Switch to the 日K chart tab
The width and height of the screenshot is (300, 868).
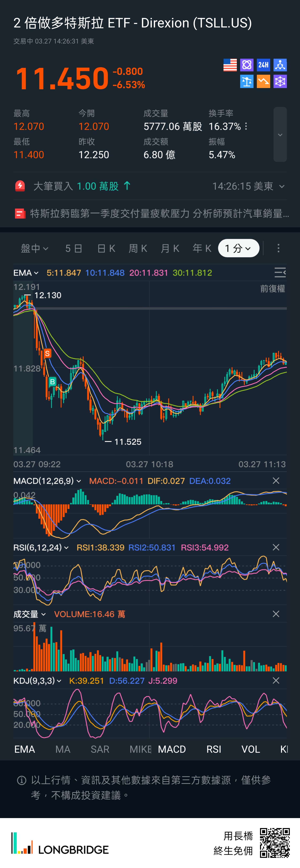106,248
